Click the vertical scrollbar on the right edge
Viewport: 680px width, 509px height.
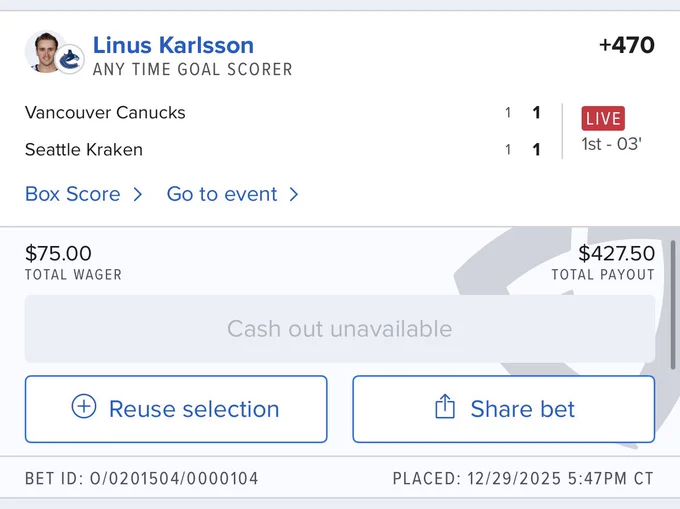pyautogui.click(x=673, y=305)
